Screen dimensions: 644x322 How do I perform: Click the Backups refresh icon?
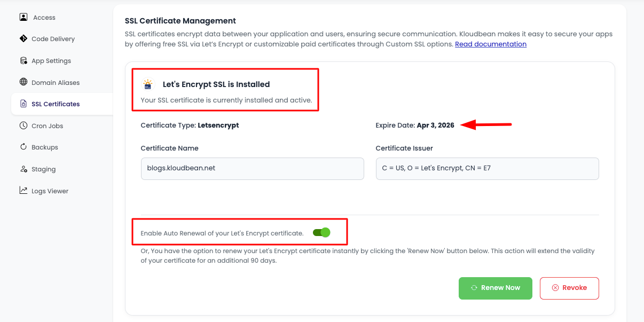click(x=23, y=147)
